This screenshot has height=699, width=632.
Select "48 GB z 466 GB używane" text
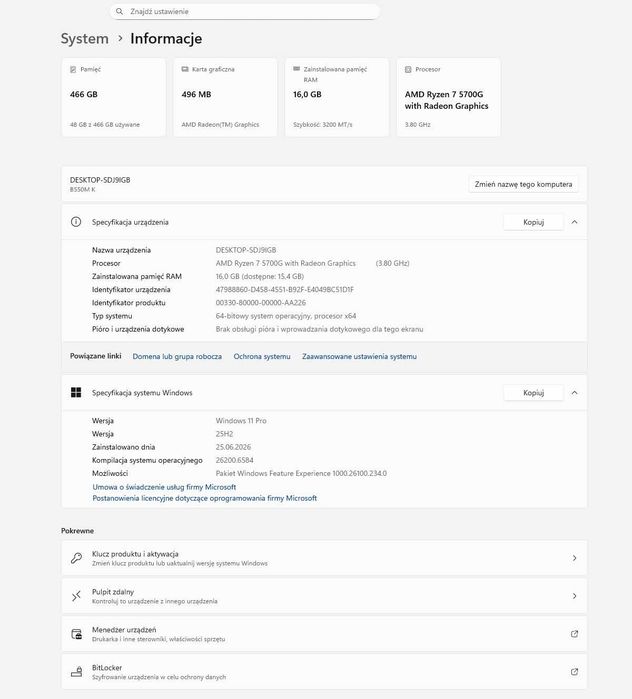point(105,125)
